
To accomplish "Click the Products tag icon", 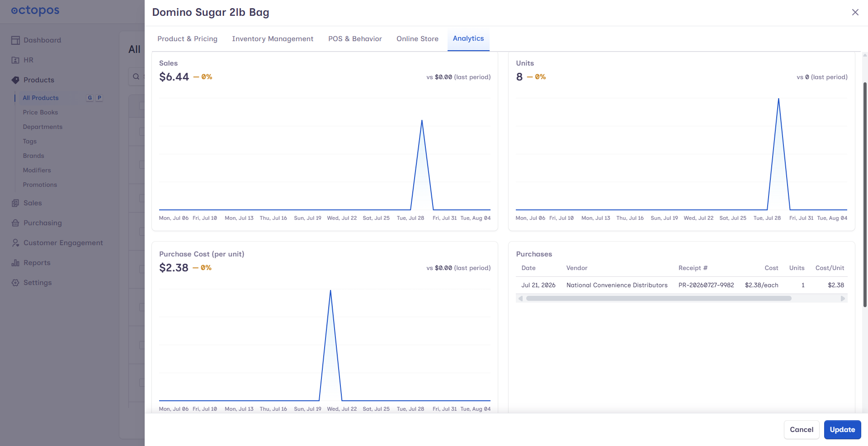I will (15, 80).
